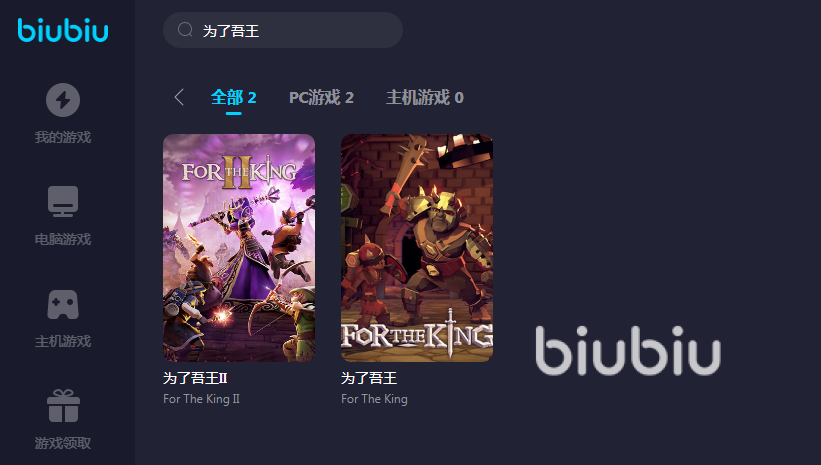Click the 我的游戏 sidebar label
821x465 pixels.
(x=63, y=137)
